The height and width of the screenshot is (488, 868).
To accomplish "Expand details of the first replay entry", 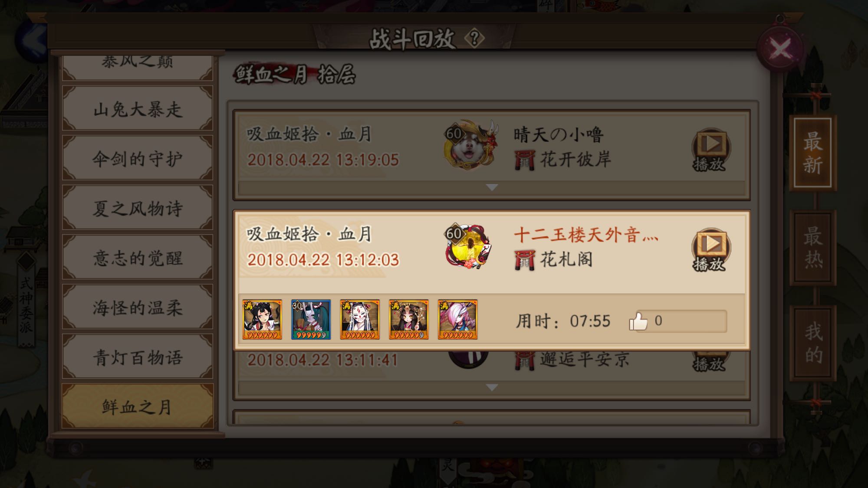I will coord(492,187).
